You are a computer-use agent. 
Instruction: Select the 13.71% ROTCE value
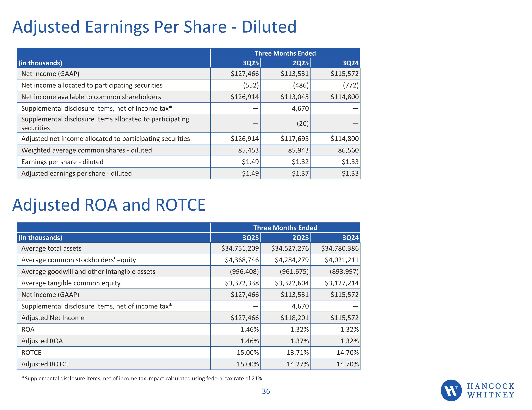(297, 353)
